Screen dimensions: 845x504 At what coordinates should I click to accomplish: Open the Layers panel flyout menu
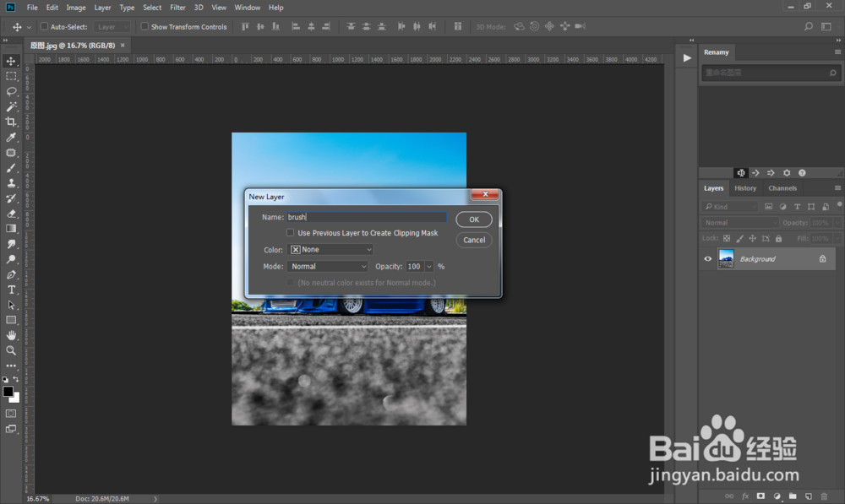click(837, 188)
